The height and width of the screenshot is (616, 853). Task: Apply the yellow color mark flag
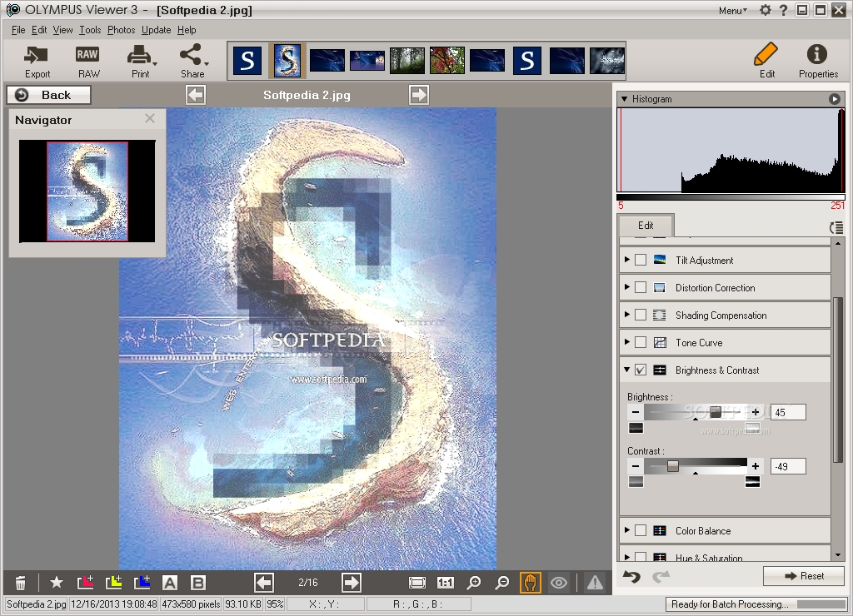coord(113,583)
